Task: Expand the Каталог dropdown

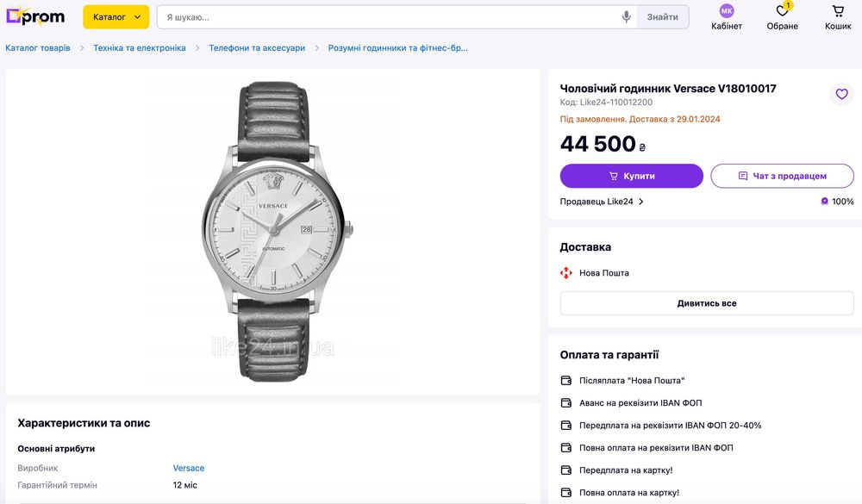Action: coord(116,17)
